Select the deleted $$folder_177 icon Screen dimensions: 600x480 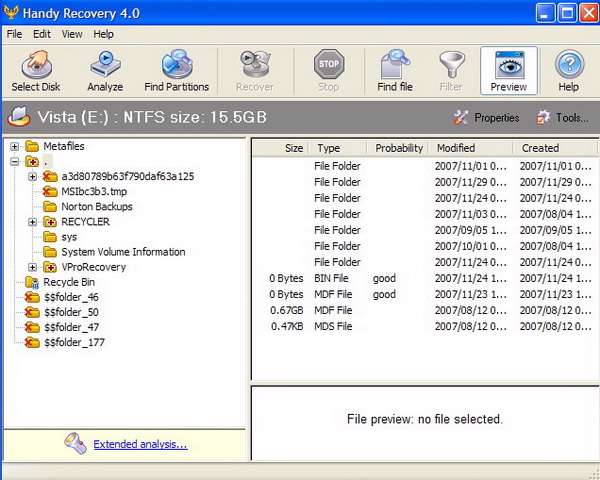pos(32,342)
